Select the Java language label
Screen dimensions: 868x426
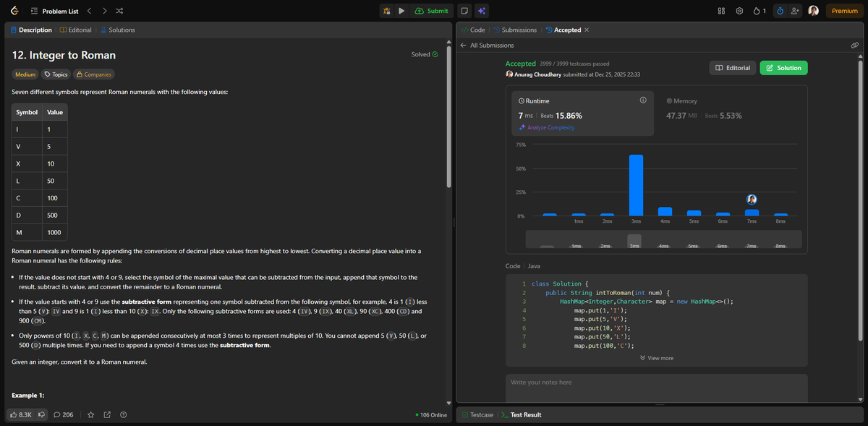(x=534, y=266)
